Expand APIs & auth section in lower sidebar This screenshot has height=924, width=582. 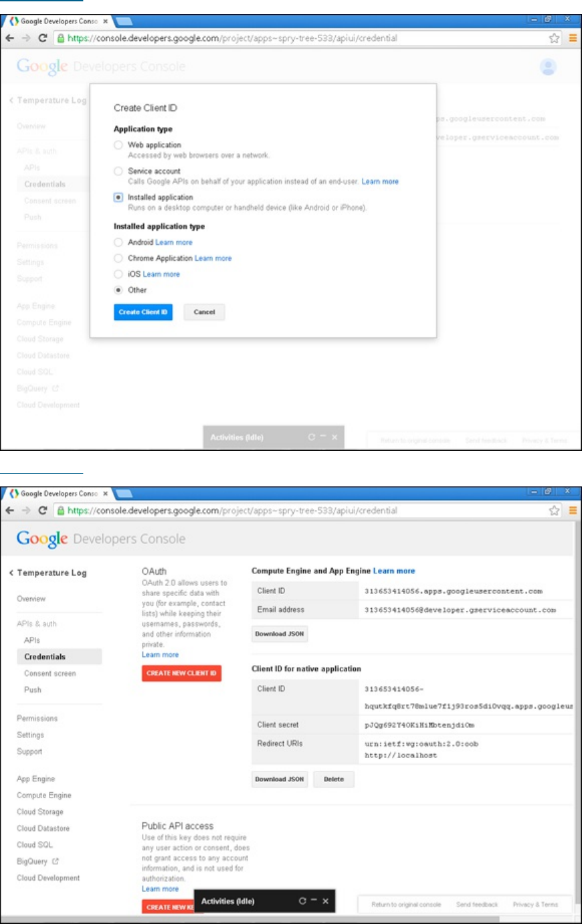[x=37, y=624]
